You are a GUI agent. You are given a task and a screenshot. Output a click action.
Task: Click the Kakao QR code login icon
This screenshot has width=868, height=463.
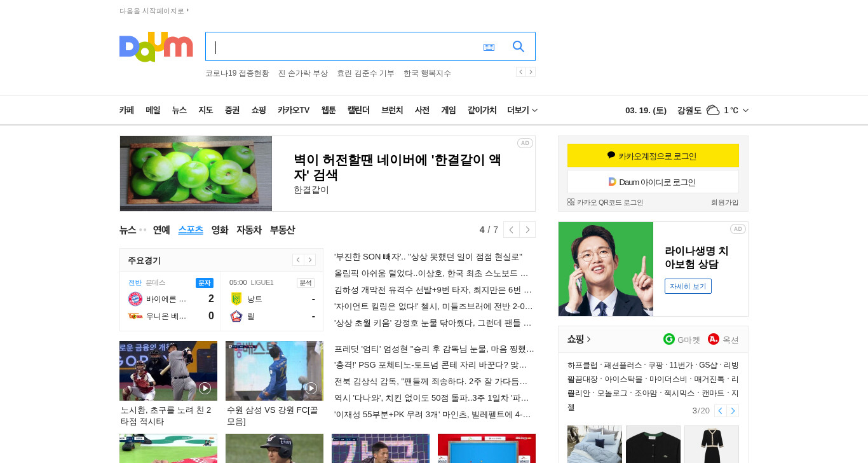[x=571, y=202]
